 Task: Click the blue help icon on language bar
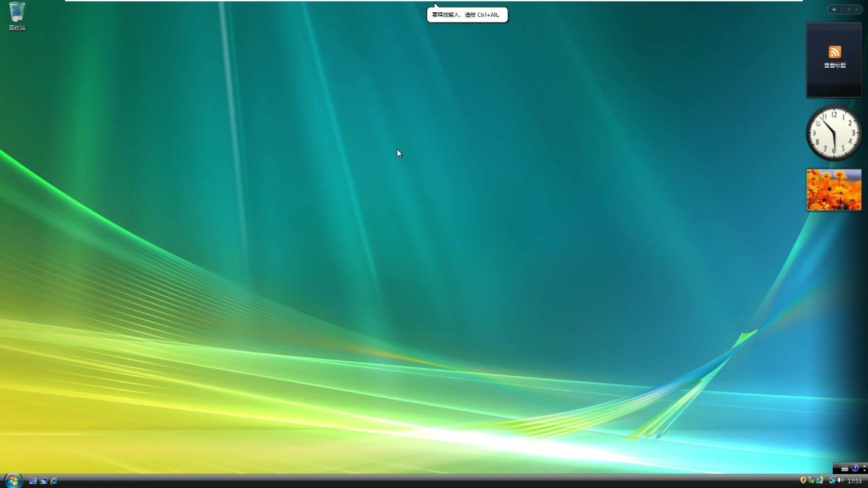[x=855, y=468]
